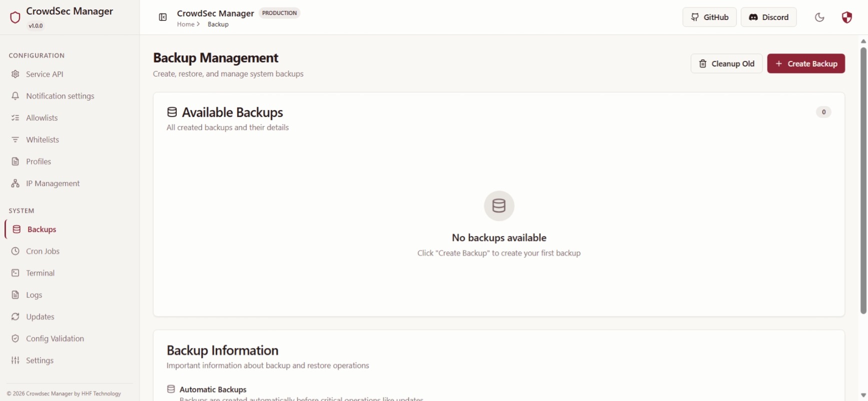
Task: Click the Terminal prompt icon
Action: 16,273
